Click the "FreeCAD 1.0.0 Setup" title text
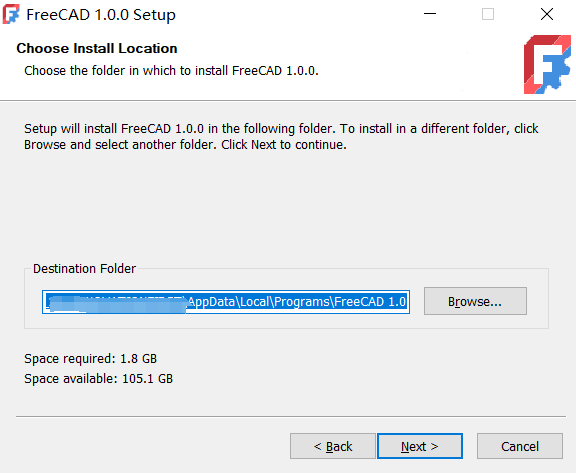 (x=101, y=15)
